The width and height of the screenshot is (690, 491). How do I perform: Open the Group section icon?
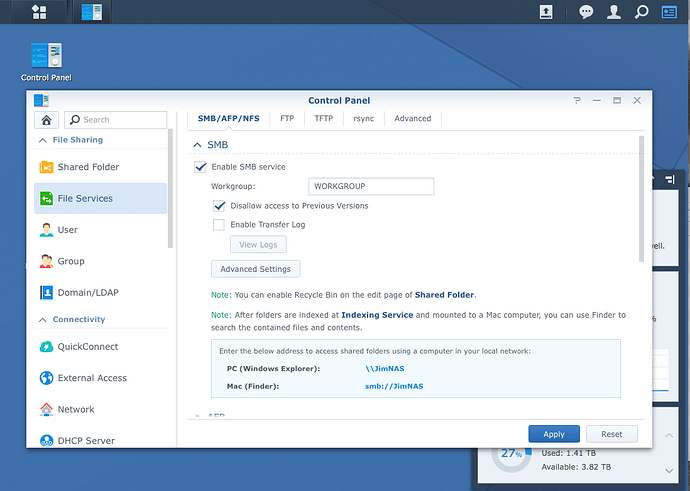46,261
